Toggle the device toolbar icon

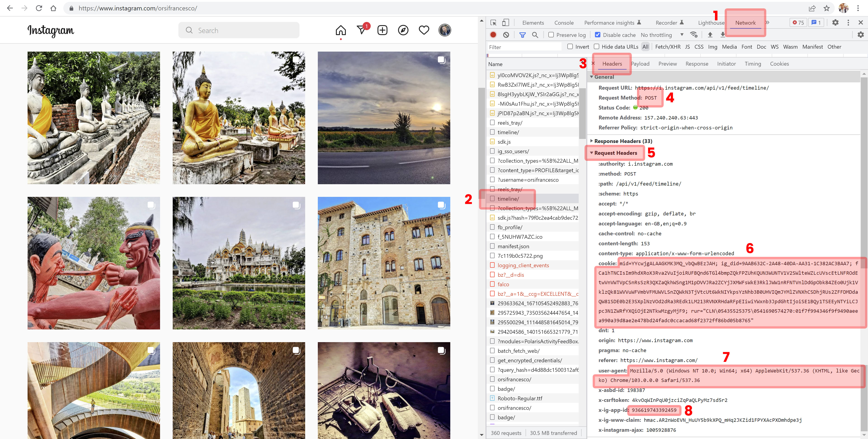pyautogui.click(x=505, y=23)
